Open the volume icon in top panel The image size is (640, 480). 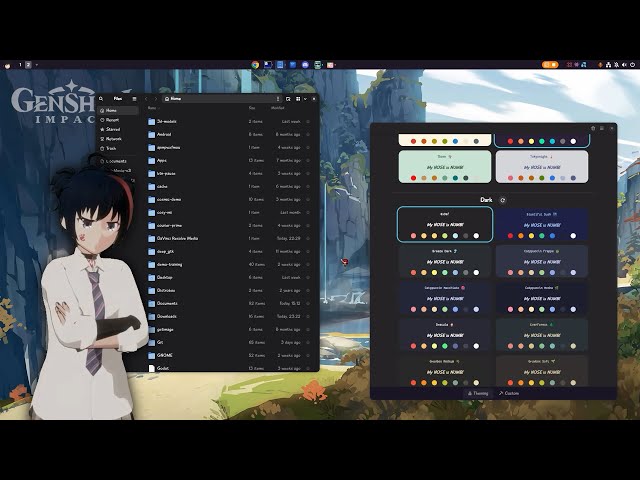coord(624,64)
